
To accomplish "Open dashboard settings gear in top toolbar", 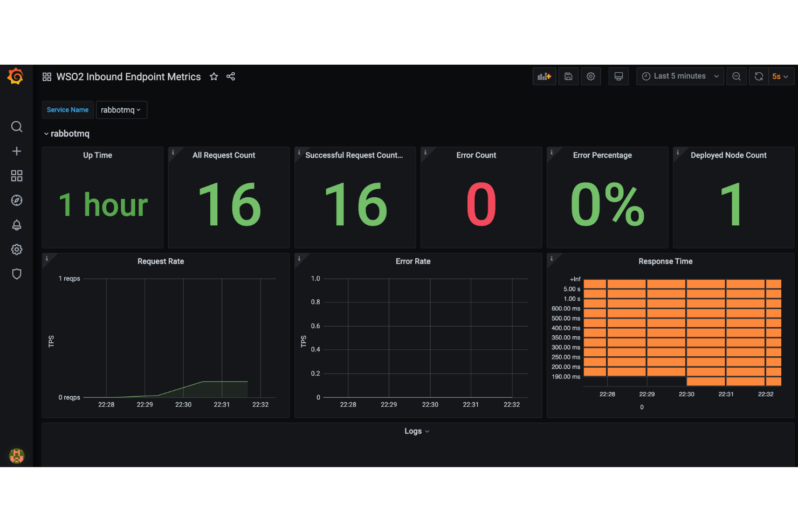I will pos(590,76).
